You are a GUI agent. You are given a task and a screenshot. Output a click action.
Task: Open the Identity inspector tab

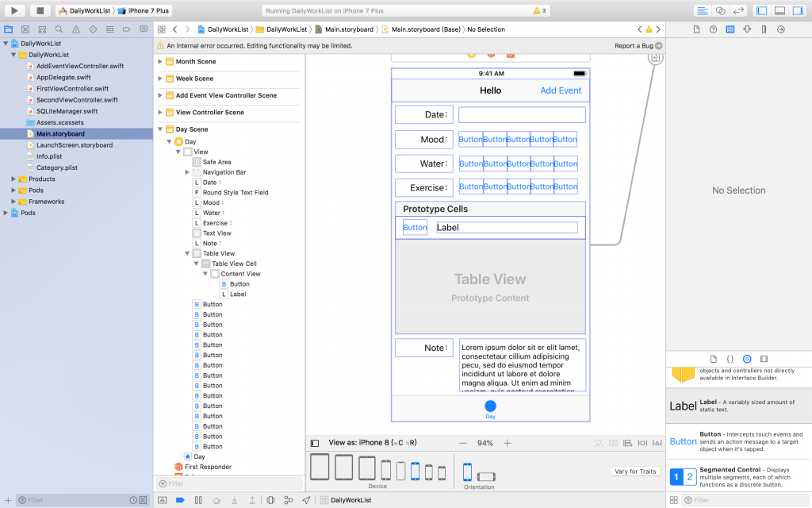730,29
